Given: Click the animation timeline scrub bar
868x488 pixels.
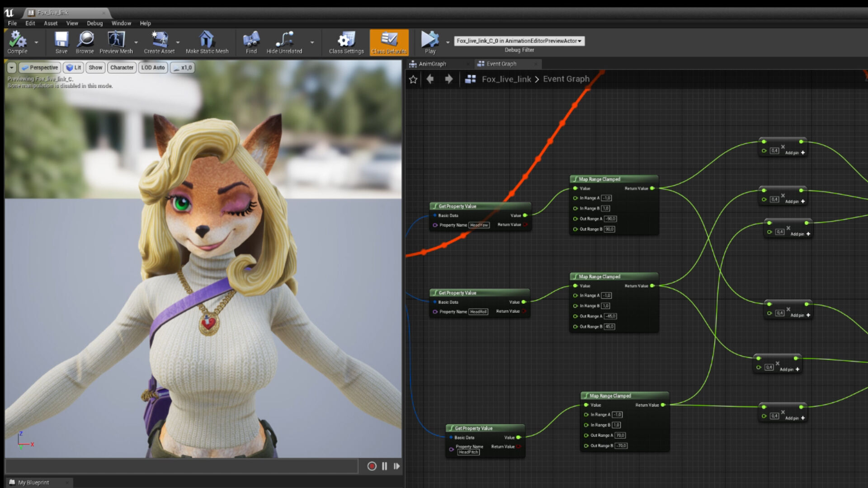Looking at the screenshot, I should point(182,466).
